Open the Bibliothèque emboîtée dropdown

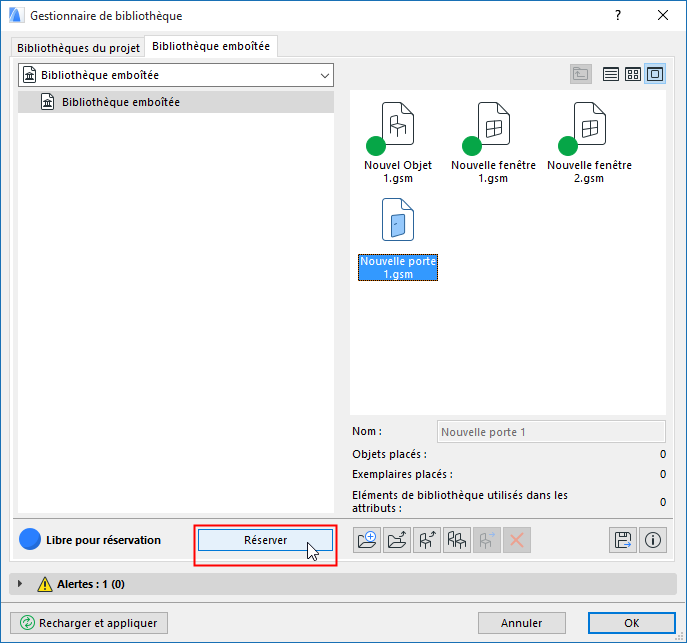[x=176, y=75]
